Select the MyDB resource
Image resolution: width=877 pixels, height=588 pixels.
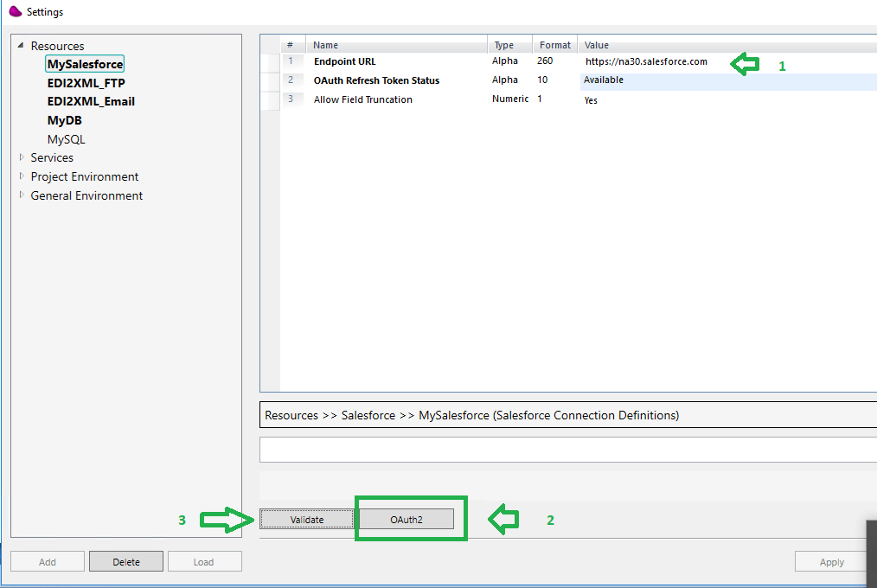click(x=64, y=120)
